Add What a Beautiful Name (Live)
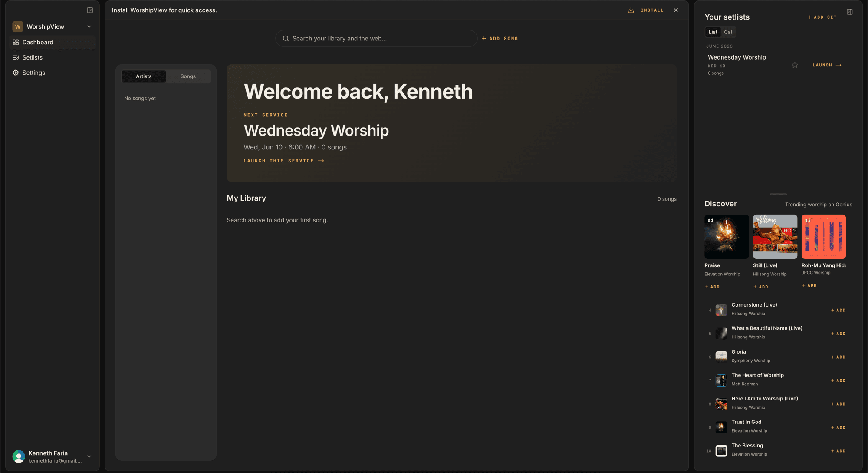This screenshot has height=473, width=868. [x=838, y=334]
